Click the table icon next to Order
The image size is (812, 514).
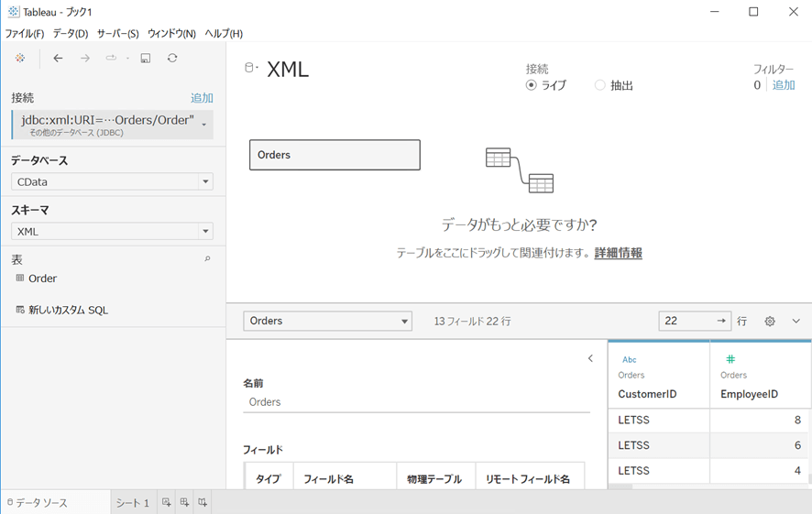pos(19,278)
